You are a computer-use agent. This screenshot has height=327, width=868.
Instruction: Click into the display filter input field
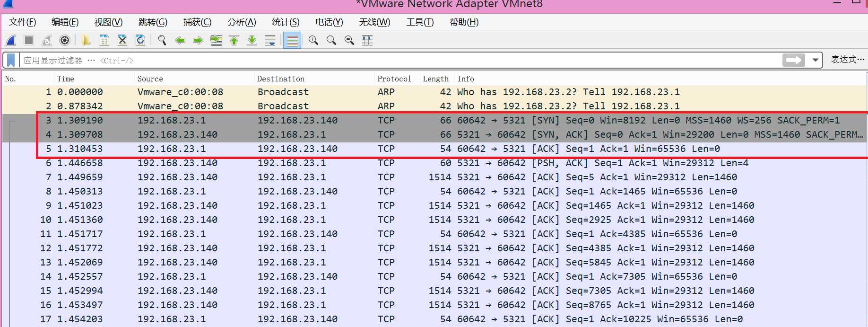(x=400, y=60)
